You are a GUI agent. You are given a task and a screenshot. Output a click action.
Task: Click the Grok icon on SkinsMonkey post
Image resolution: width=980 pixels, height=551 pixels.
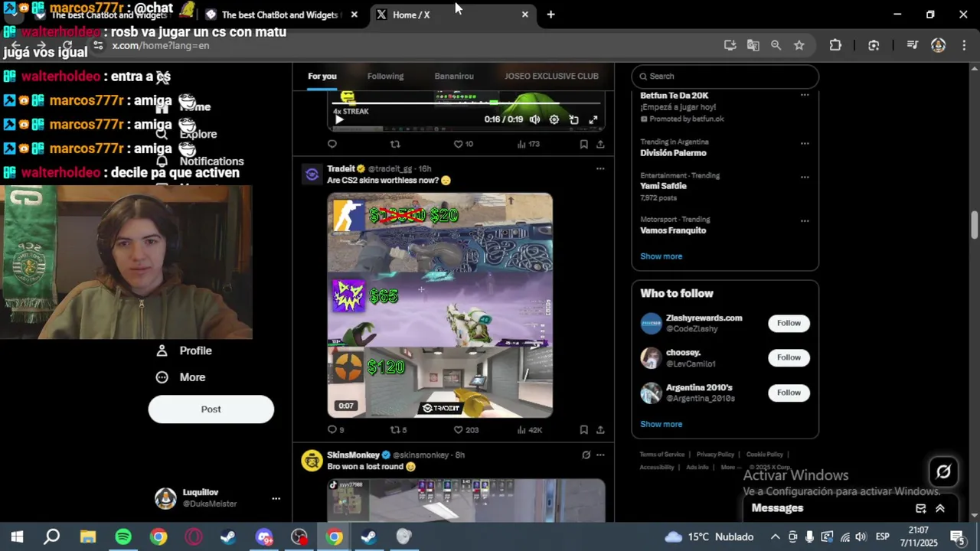tap(586, 455)
